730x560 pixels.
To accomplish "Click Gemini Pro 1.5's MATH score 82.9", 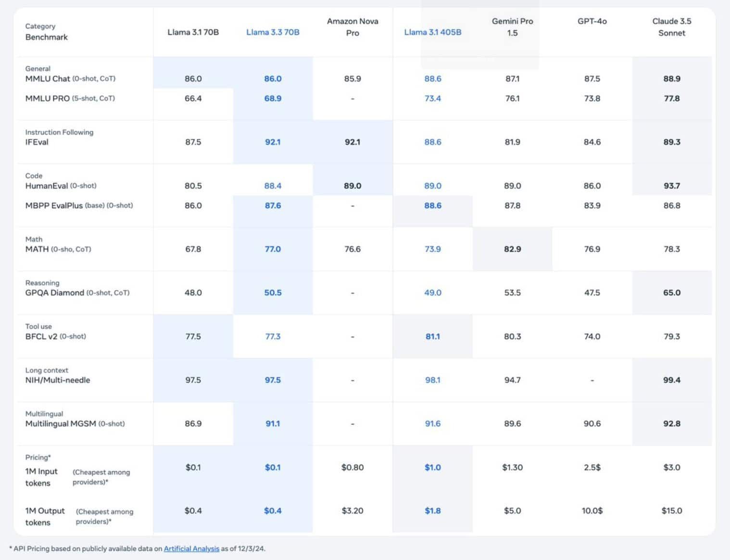I will coord(512,249).
